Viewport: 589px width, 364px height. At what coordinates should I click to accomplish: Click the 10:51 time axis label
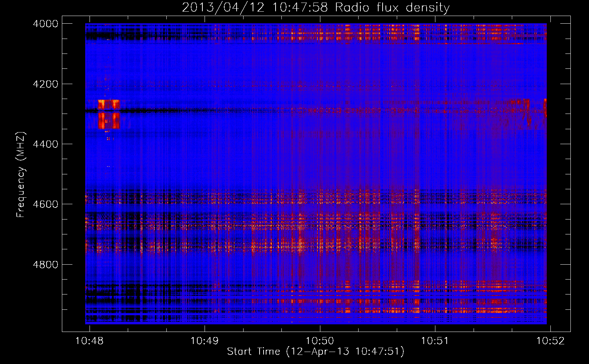click(x=435, y=341)
